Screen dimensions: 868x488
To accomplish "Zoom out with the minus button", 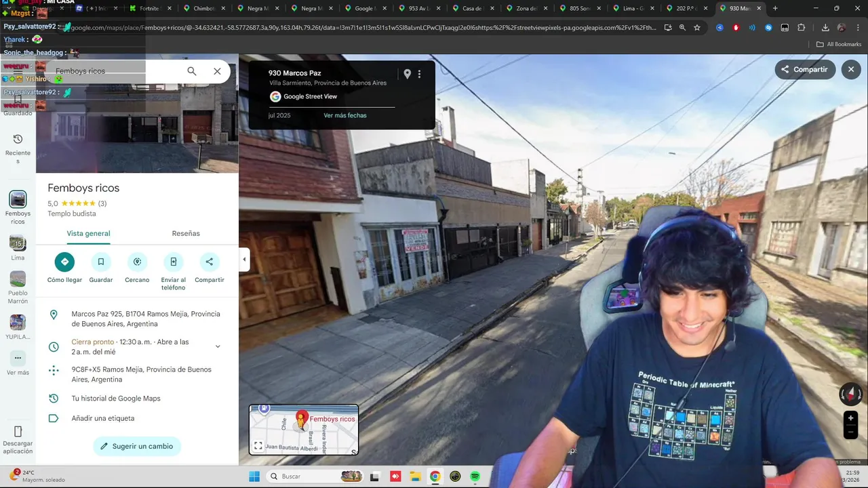I will coord(850,432).
